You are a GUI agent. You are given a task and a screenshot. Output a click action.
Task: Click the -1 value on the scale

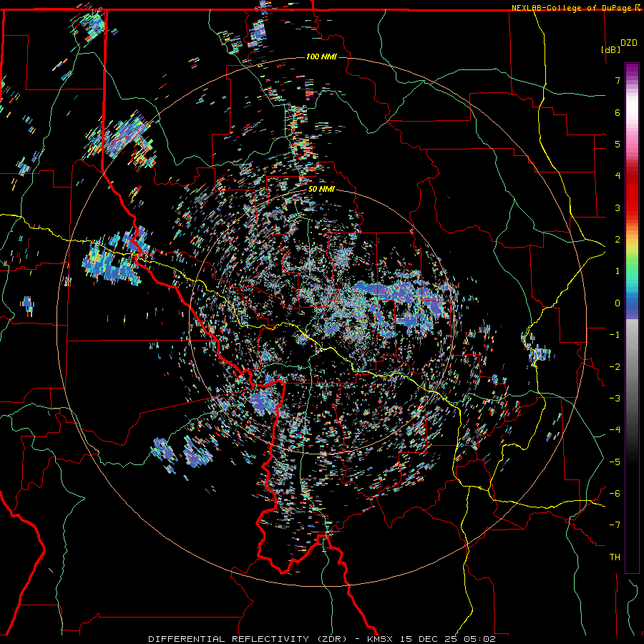click(615, 335)
